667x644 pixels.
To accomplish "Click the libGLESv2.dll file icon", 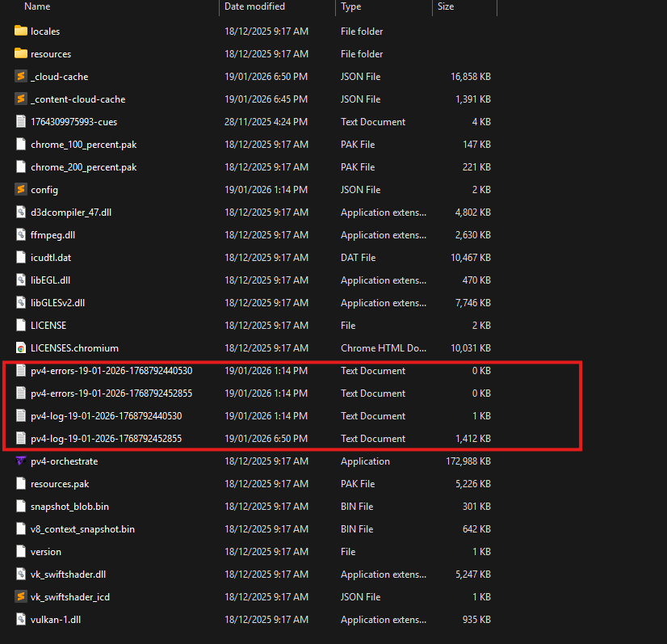I will [x=21, y=302].
